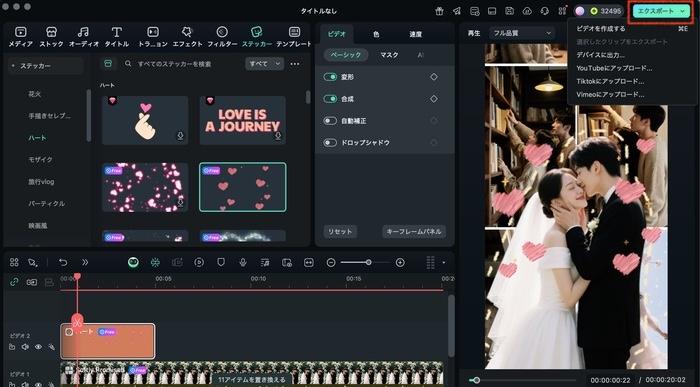Click the folder icon left of sticker search

108,64
